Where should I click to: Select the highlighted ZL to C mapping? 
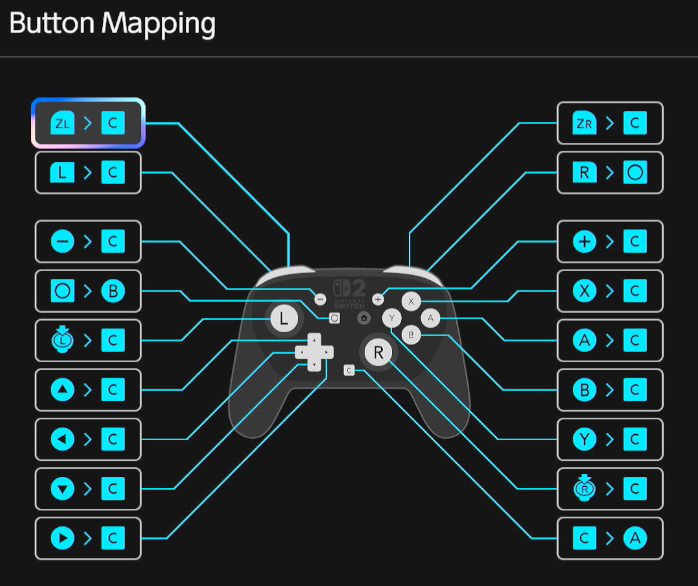pos(88,123)
